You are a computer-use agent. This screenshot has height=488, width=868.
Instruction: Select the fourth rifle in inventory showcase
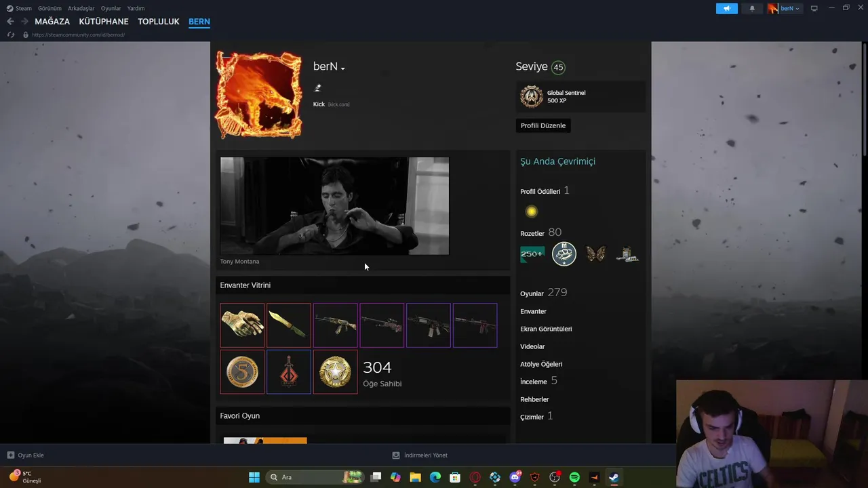coord(382,325)
